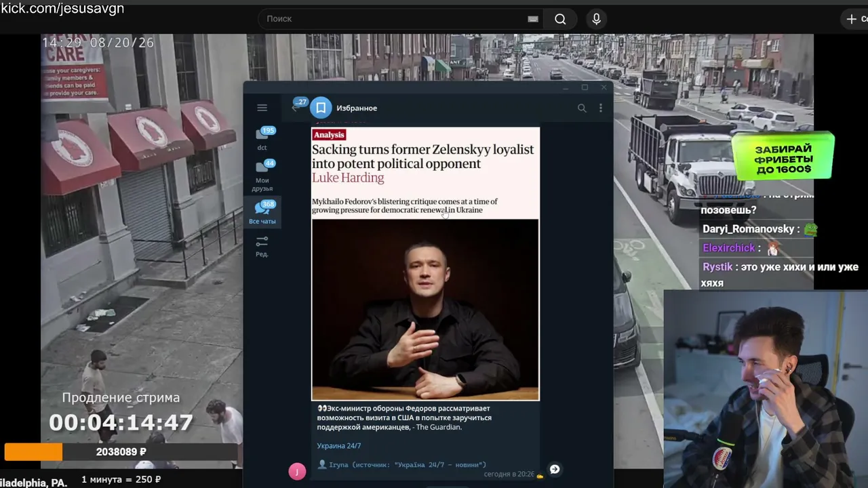Open the Telegram hamburger menu
This screenshot has height=488, width=868.
click(262, 108)
